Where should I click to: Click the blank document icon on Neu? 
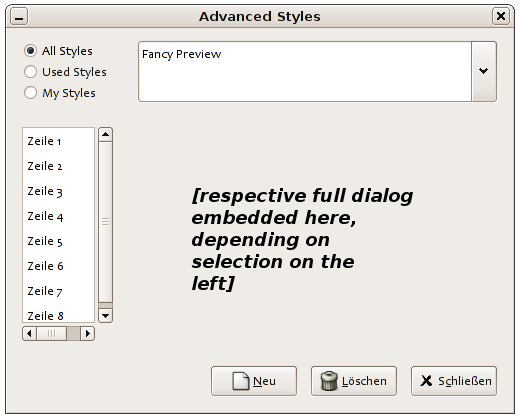241,381
